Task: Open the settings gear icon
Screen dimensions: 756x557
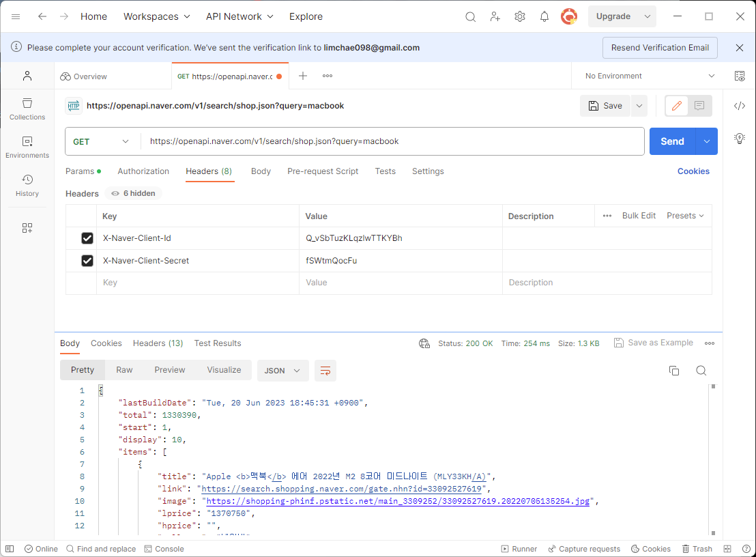Action: click(x=520, y=17)
